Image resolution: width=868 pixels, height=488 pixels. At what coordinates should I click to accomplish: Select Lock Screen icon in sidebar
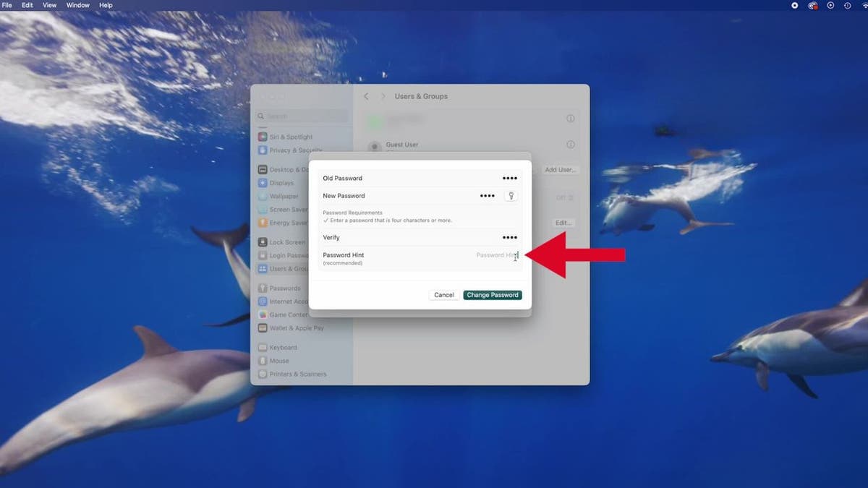click(263, 242)
